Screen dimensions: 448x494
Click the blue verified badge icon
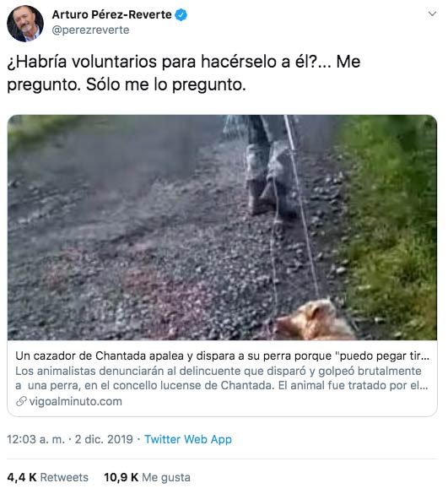click(x=181, y=15)
